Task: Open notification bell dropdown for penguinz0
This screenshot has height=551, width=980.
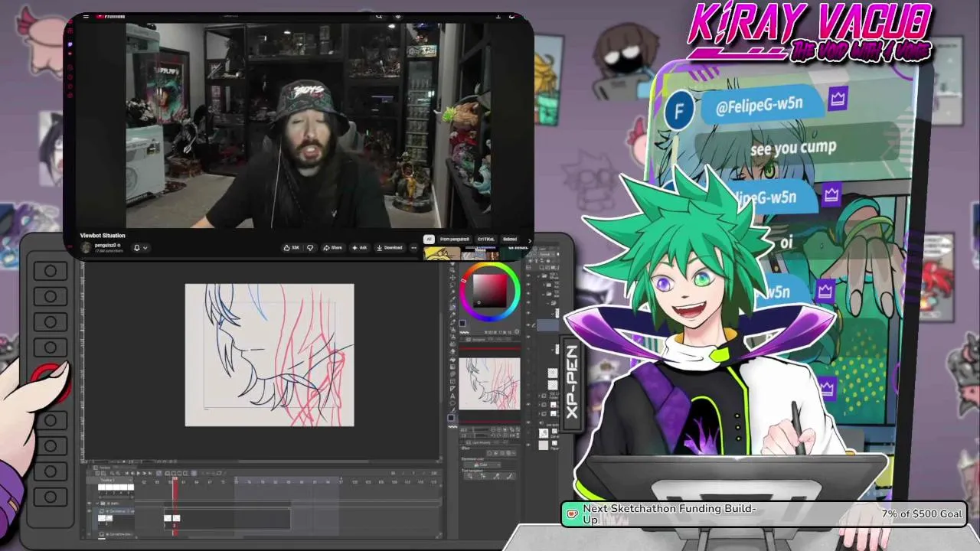Action: (x=140, y=247)
